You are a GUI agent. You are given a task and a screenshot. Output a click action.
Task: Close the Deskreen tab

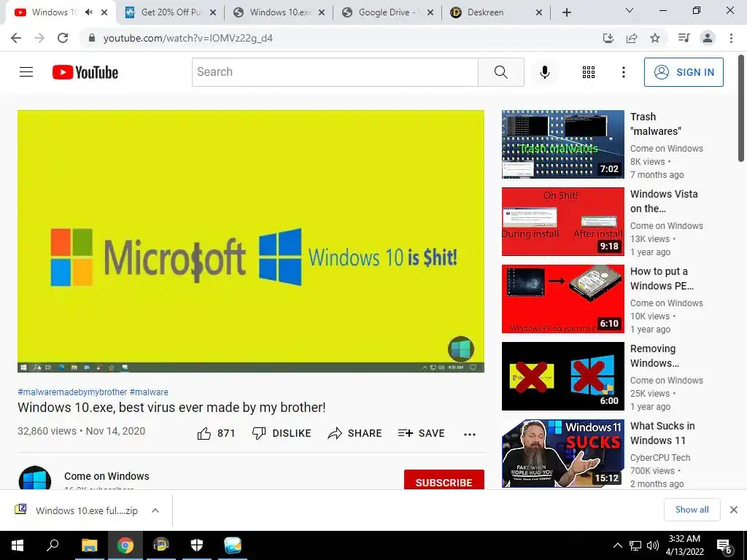[539, 13]
